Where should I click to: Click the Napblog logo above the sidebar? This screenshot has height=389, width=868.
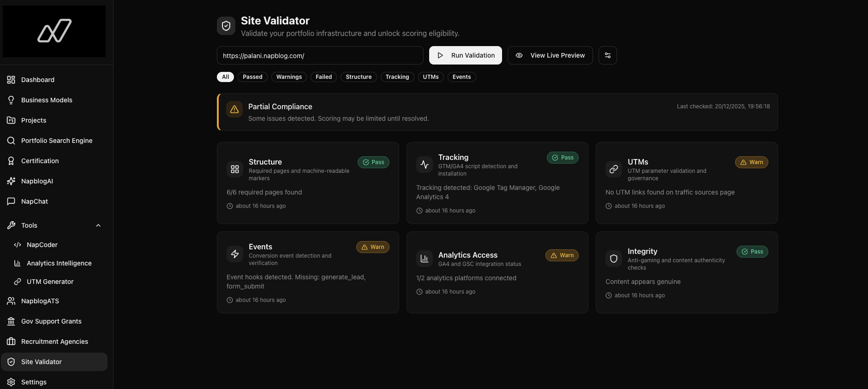tap(54, 31)
